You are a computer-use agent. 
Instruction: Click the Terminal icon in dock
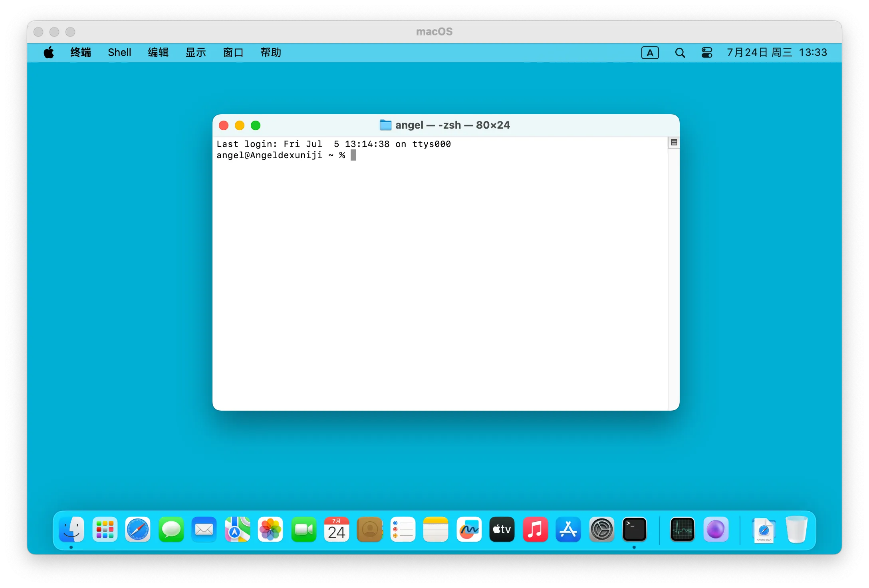coord(634,530)
